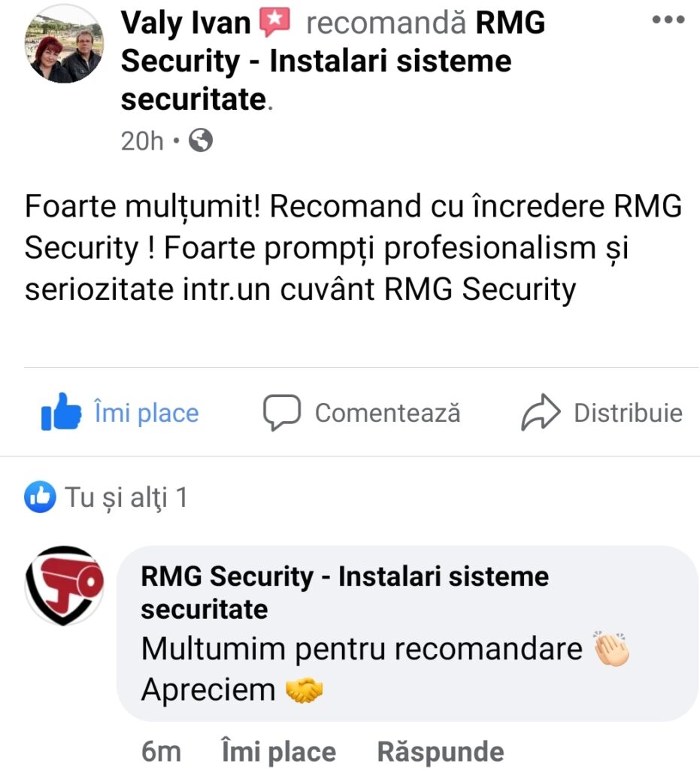The height and width of the screenshot is (770, 700).
Task: Open the 20h post timestamp
Action: (x=142, y=141)
